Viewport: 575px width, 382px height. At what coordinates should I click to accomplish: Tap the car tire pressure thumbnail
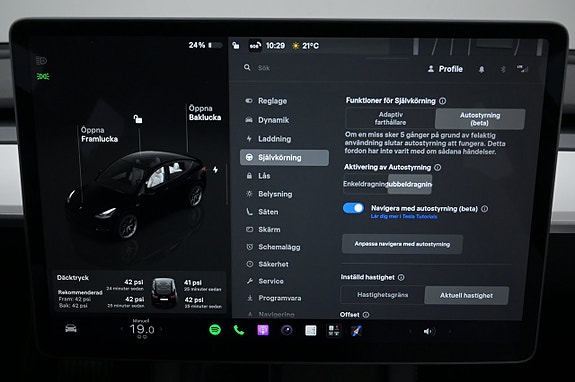(164, 292)
